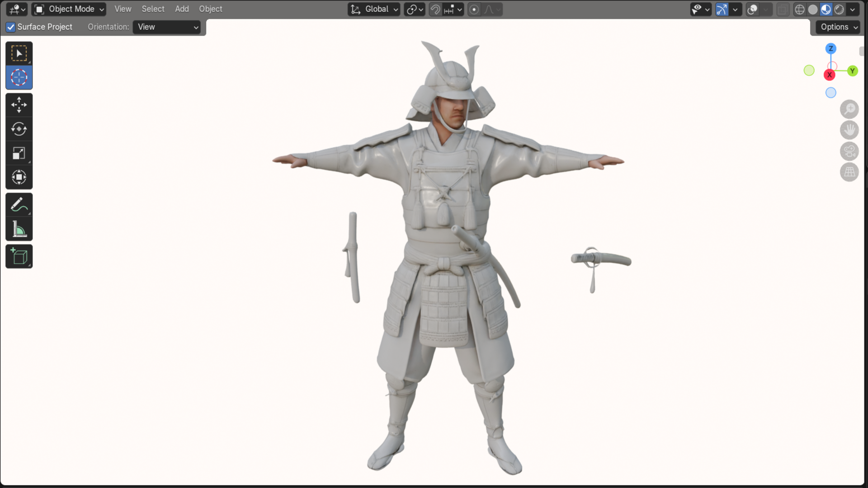Open the Object Mode dropdown
The height and width of the screenshot is (488, 868).
point(69,9)
